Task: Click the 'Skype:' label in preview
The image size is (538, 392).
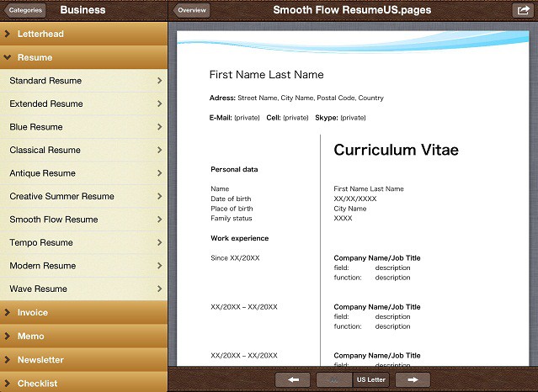Action: (327, 118)
